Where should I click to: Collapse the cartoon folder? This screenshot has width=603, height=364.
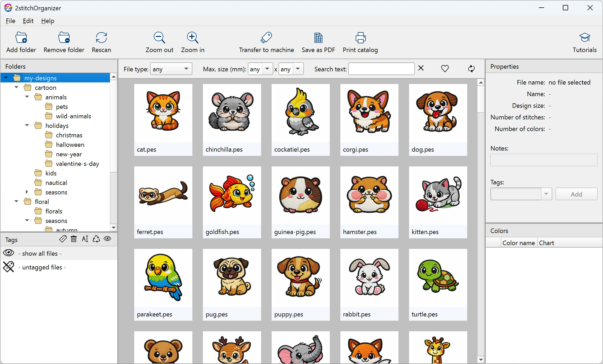tap(17, 87)
